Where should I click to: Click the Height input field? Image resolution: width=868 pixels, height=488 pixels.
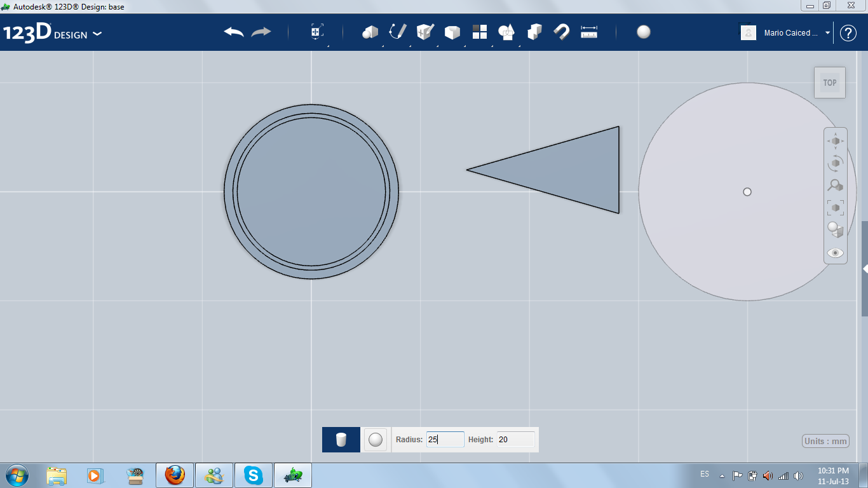click(515, 439)
